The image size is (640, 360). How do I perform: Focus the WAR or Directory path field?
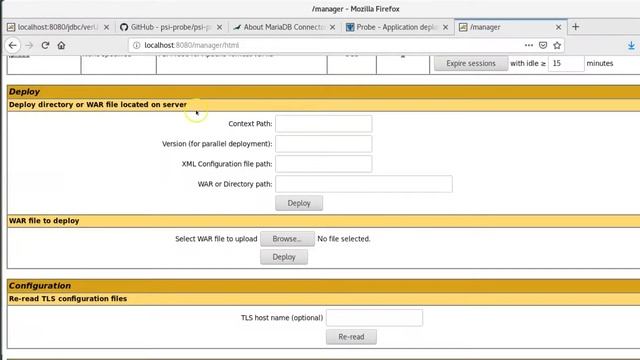(364, 184)
